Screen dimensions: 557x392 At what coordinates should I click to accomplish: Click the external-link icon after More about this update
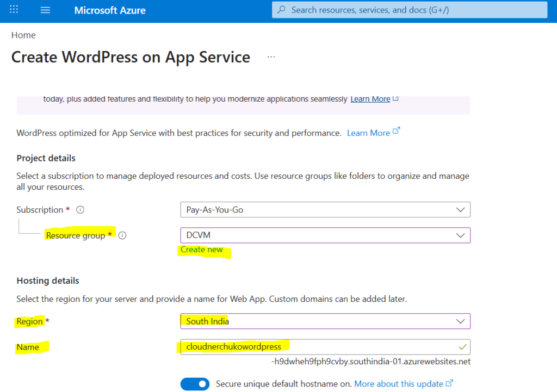[449, 383]
